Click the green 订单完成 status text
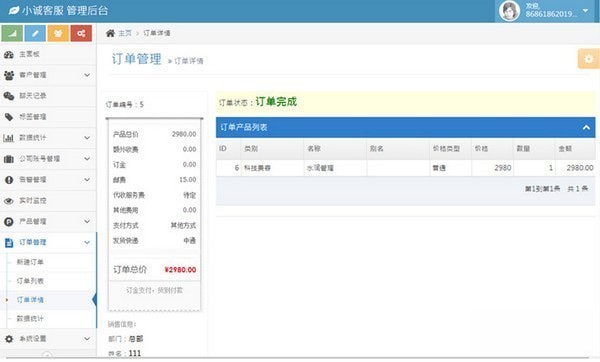This screenshot has height=362, width=600. point(276,102)
